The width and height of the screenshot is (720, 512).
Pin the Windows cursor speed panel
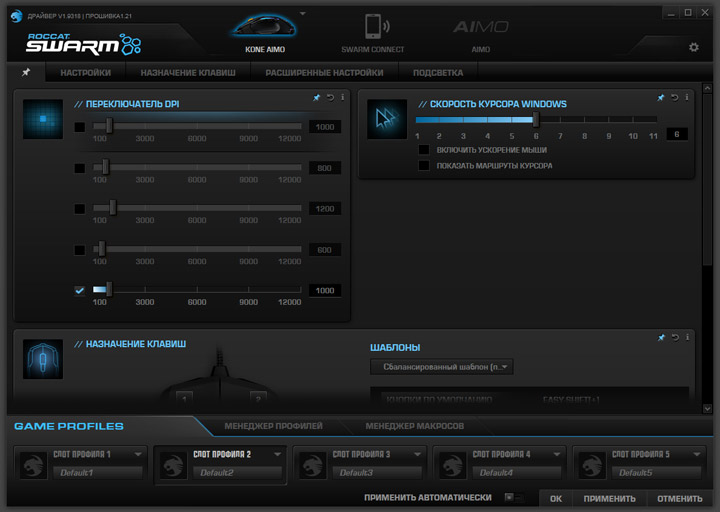click(660, 97)
